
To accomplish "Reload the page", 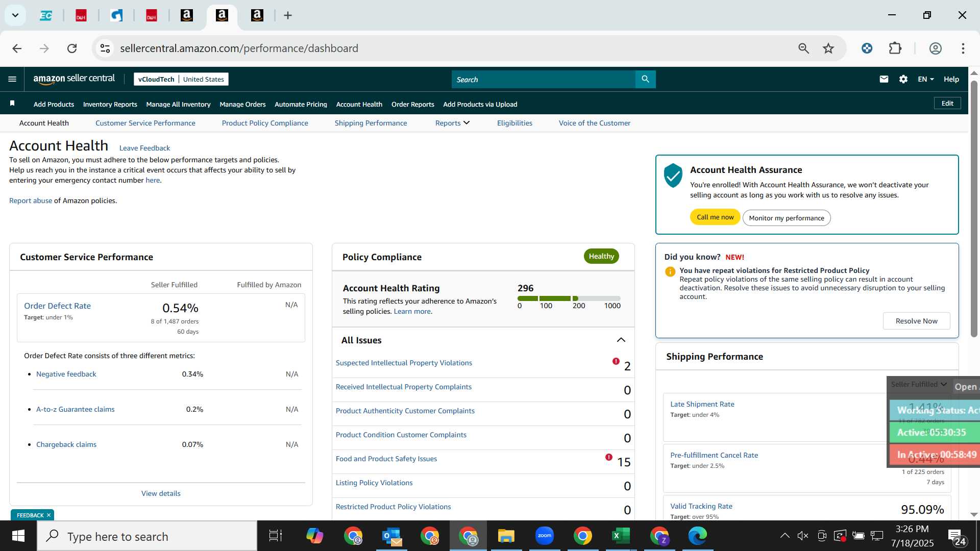I will click(x=72, y=48).
